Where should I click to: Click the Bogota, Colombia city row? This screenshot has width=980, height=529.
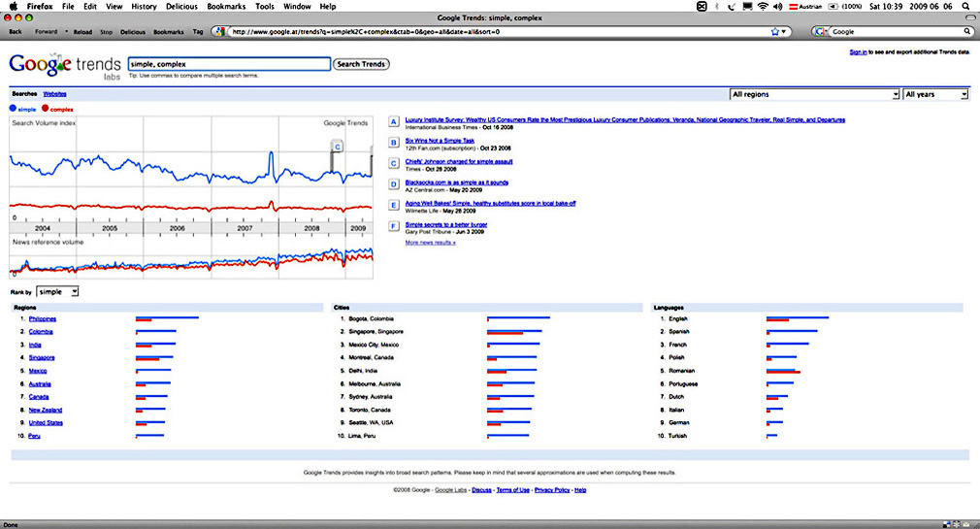[x=371, y=319]
